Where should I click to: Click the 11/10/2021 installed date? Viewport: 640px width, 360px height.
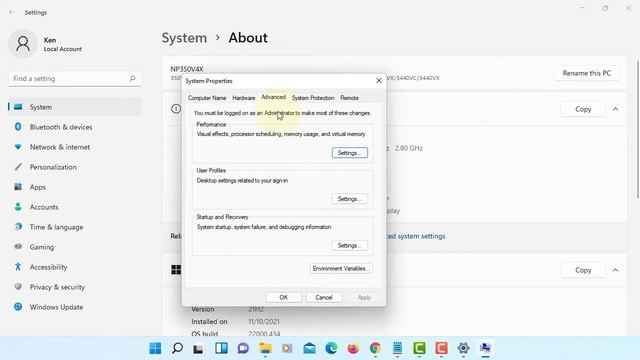click(264, 322)
